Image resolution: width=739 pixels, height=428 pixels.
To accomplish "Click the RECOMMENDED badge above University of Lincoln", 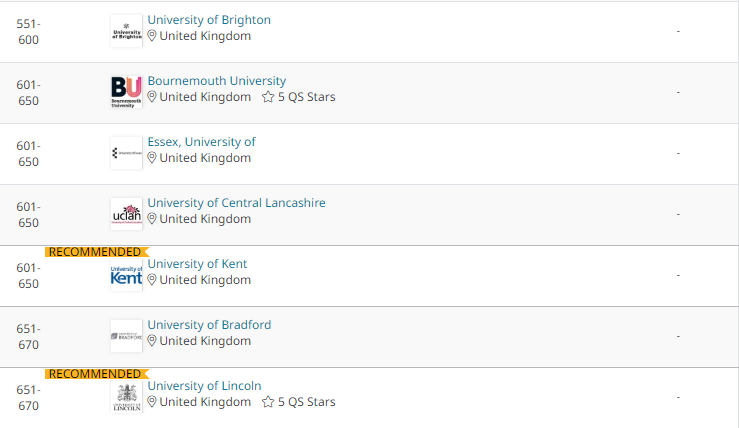I will pos(97,374).
